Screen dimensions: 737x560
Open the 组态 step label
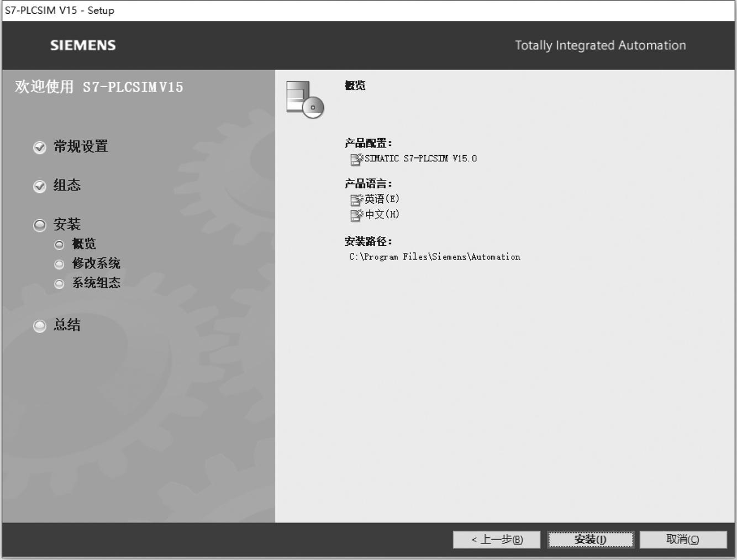tap(67, 185)
